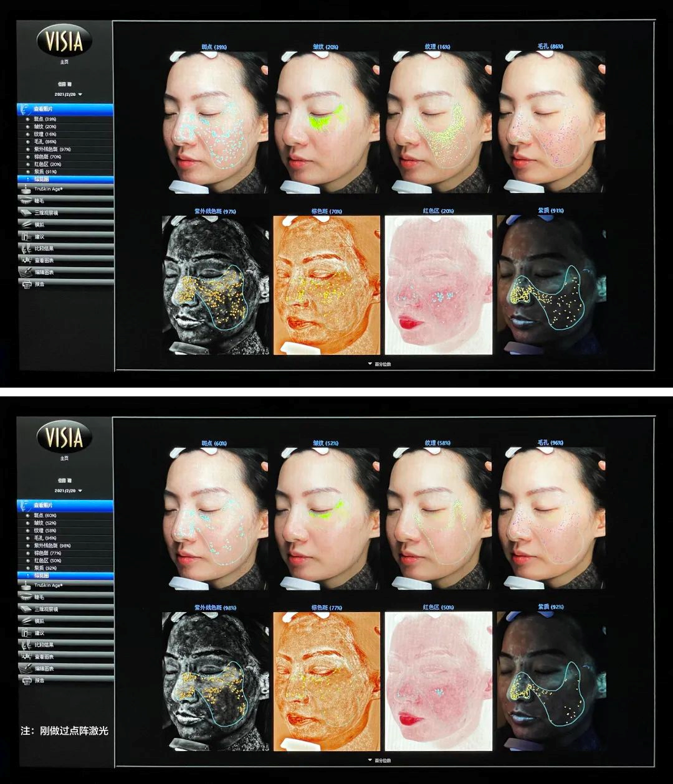The image size is (673, 784).
Task: Select the eyelash 睫毛 icon in lower screen
Action: pos(26,597)
